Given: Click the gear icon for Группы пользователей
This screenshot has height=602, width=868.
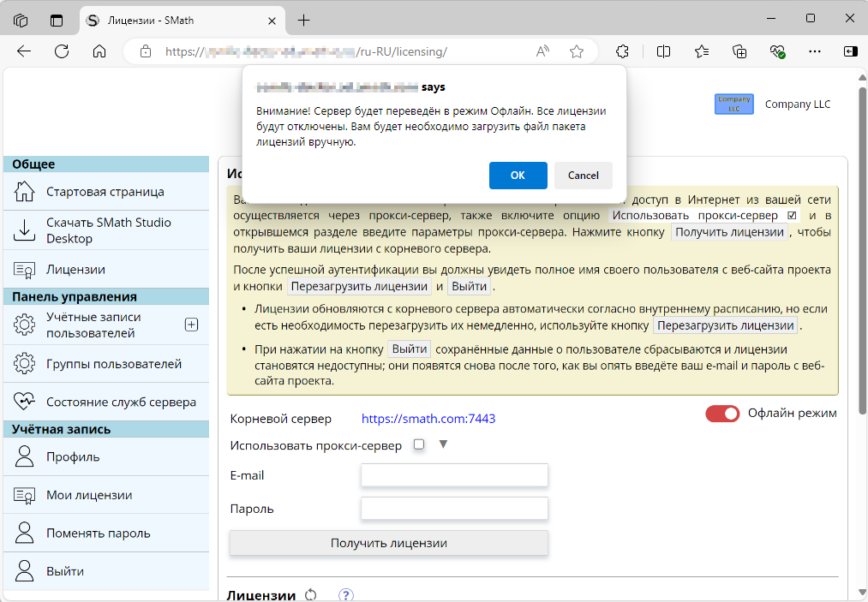Looking at the screenshot, I should pyautogui.click(x=24, y=364).
